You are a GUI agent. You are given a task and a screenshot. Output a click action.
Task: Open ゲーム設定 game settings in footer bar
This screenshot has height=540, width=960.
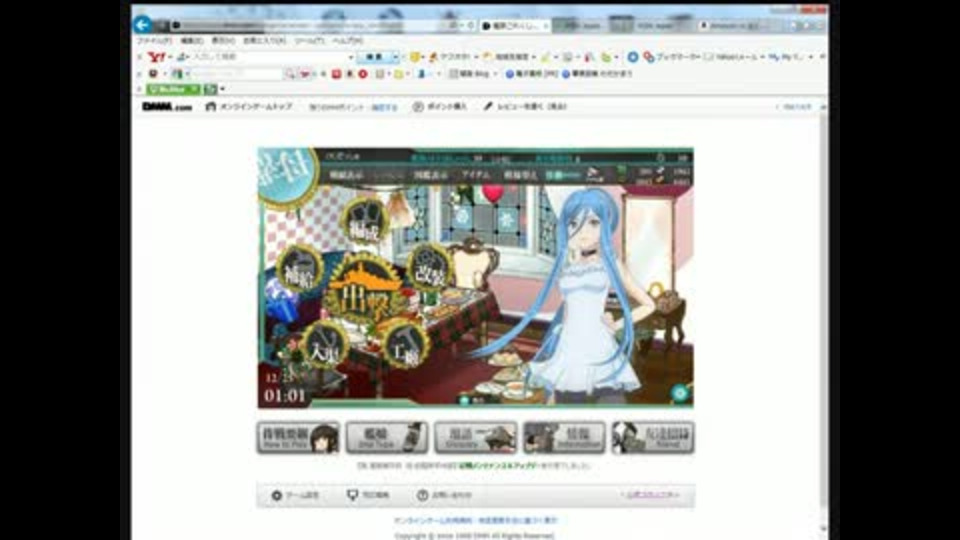[x=296, y=495]
